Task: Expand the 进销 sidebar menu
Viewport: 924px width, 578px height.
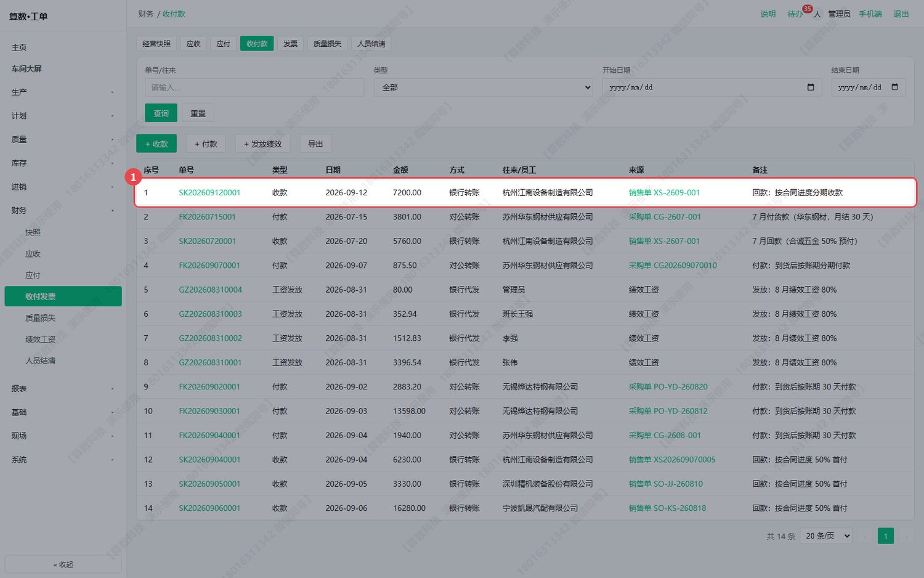Action: click(63, 187)
